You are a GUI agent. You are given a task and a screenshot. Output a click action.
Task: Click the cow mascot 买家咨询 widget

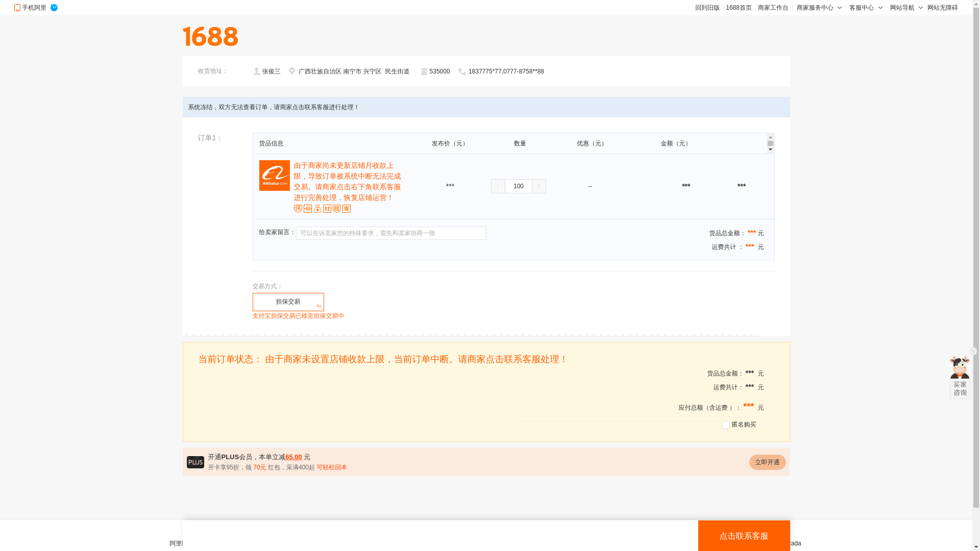point(960,378)
